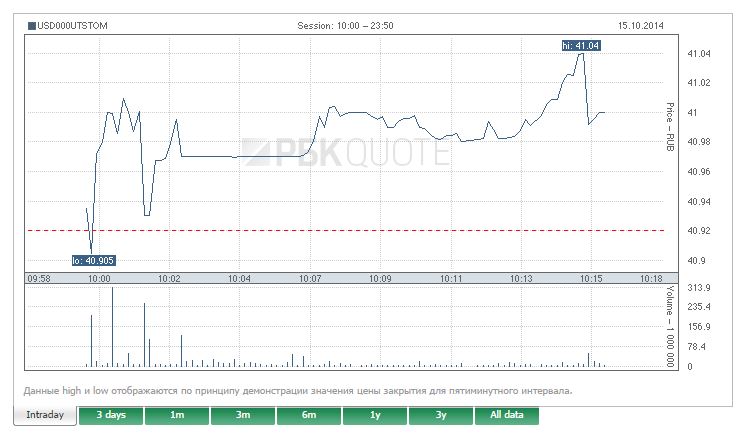The height and width of the screenshot is (439, 741).
Task: Click the lo: 40.905 price marker
Action: pyautogui.click(x=93, y=261)
